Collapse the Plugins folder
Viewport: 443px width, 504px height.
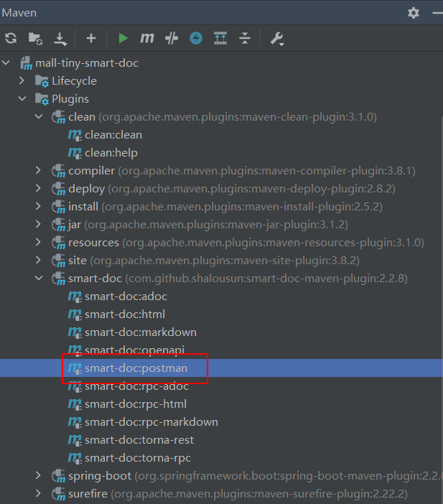pos(22,98)
